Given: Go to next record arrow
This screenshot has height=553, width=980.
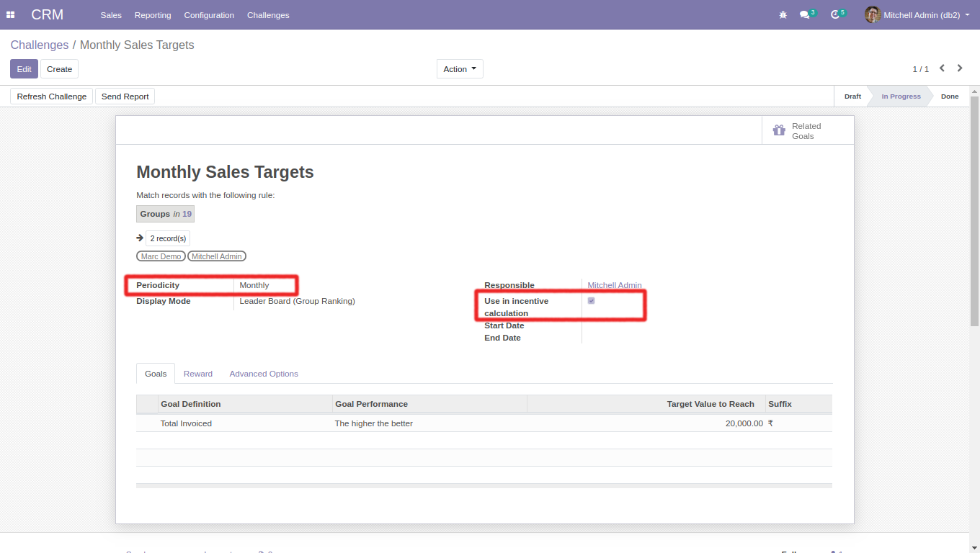Looking at the screenshot, I should (x=960, y=68).
